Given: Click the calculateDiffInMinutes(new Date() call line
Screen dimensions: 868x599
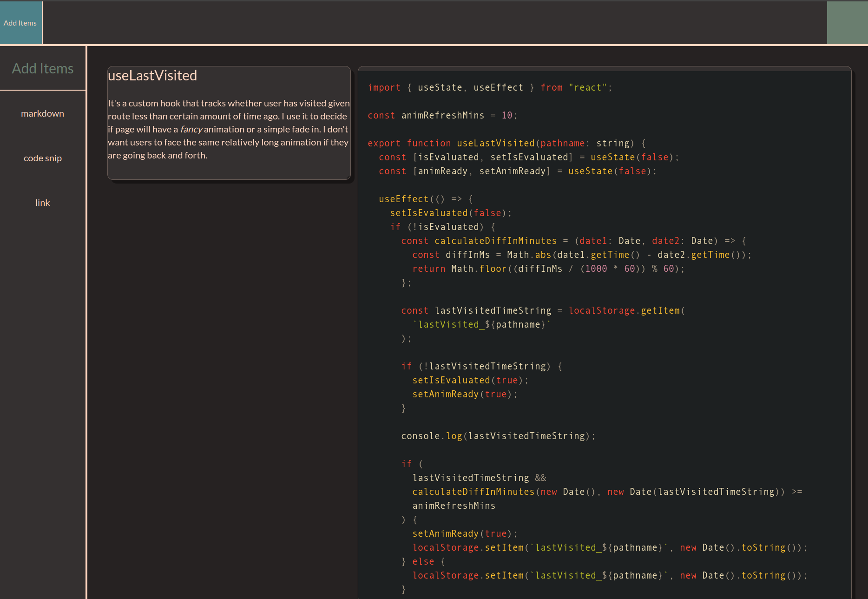Looking at the screenshot, I should tap(607, 492).
